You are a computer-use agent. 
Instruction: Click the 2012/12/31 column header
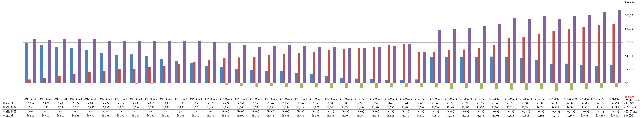[x=121, y=99]
